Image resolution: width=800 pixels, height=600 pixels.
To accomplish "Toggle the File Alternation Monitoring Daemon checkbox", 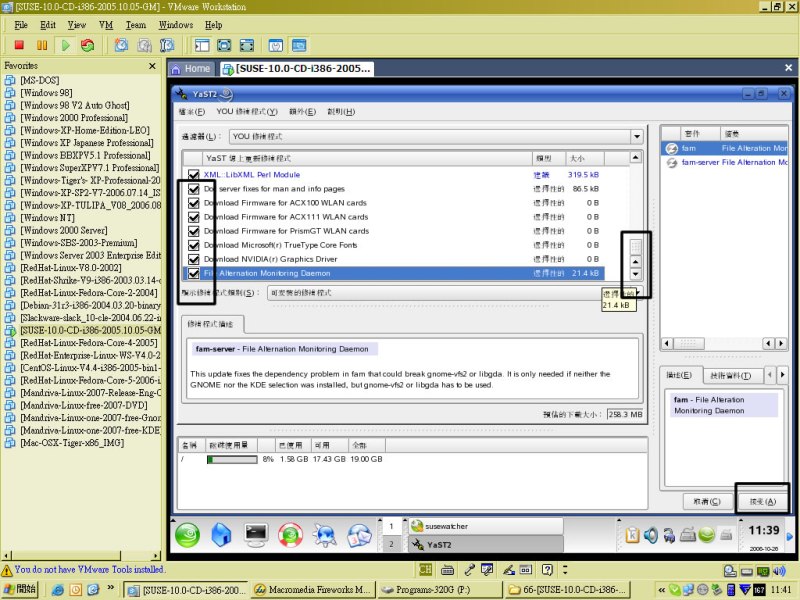I will click(x=193, y=273).
